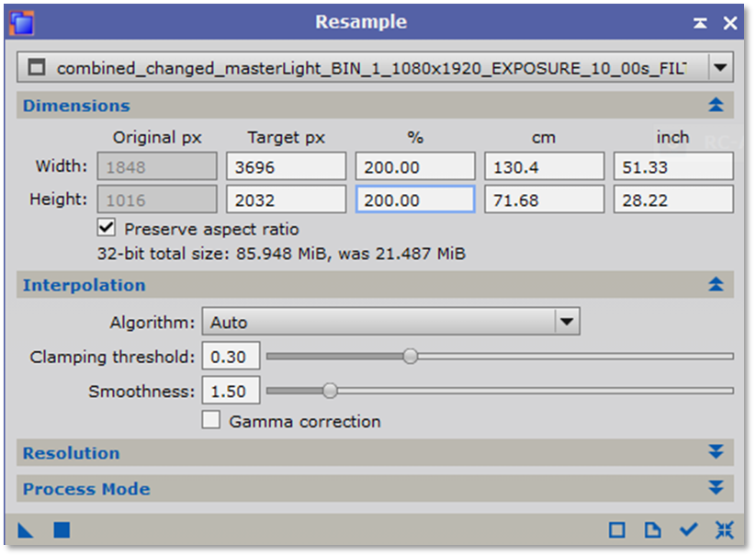Shade the Resample window with title bar arrow
The image size is (756, 557).
(x=700, y=23)
